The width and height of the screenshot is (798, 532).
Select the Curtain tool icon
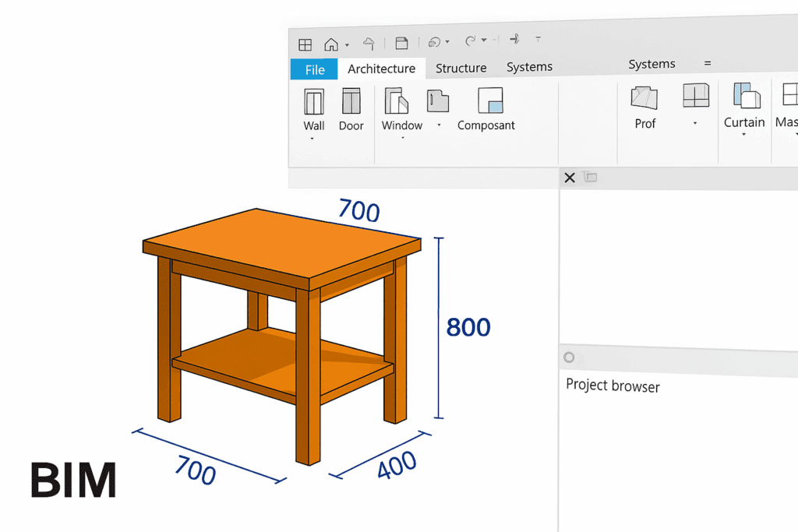[x=746, y=97]
